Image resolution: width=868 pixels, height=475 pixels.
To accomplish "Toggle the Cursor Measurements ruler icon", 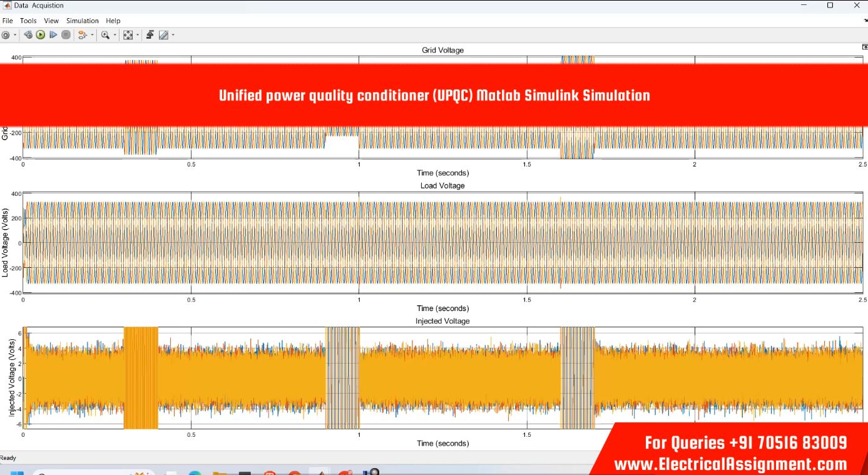I will [163, 35].
